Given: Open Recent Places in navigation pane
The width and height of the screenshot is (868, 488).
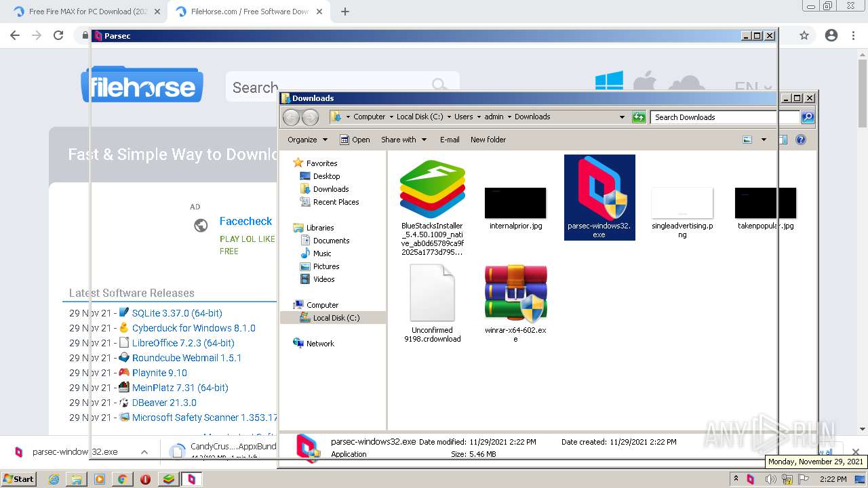Looking at the screenshot, I should (x=336, y=202).
